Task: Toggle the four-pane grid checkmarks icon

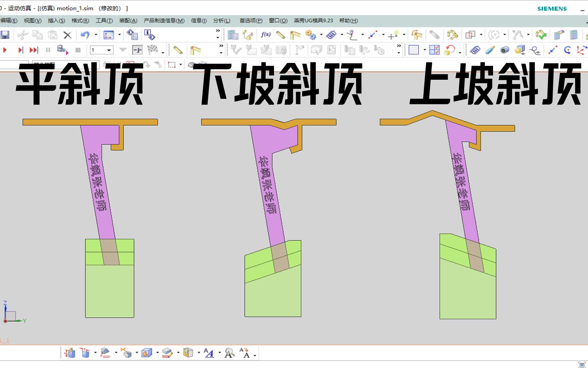Action: pos(434,50)
